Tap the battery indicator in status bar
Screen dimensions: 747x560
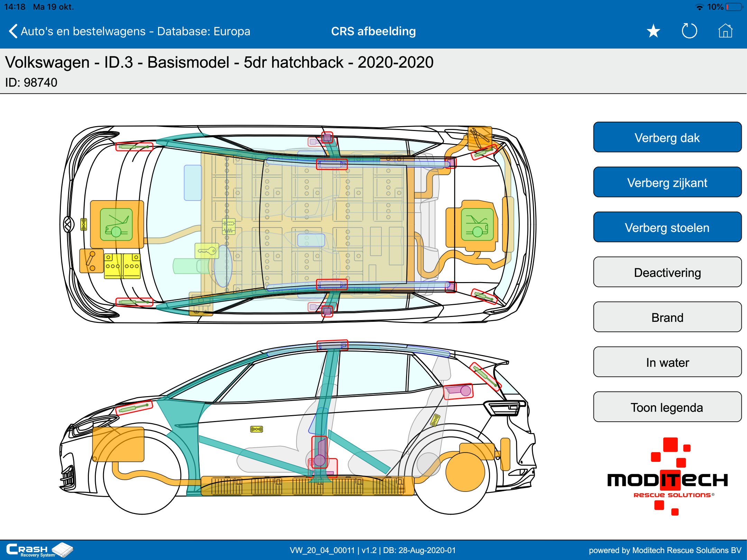[734, 7]
